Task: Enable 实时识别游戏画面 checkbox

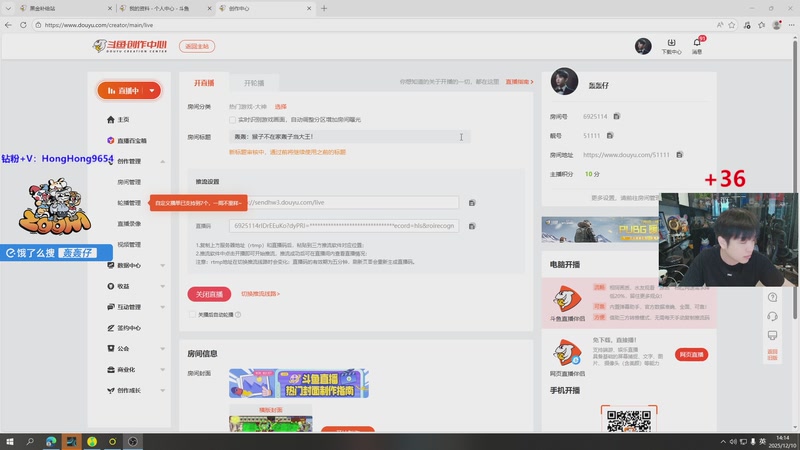Action: click(232, 119)
